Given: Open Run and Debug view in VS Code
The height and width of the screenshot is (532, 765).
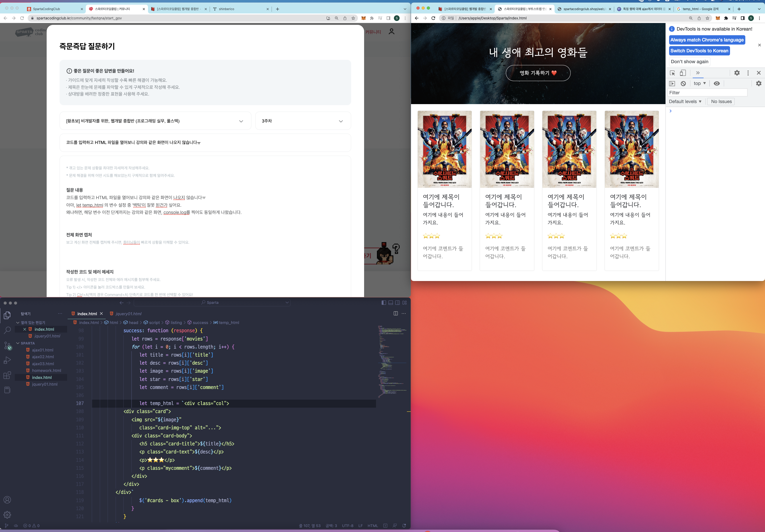Looking at the screenshot, I should [x=7, y=360].
